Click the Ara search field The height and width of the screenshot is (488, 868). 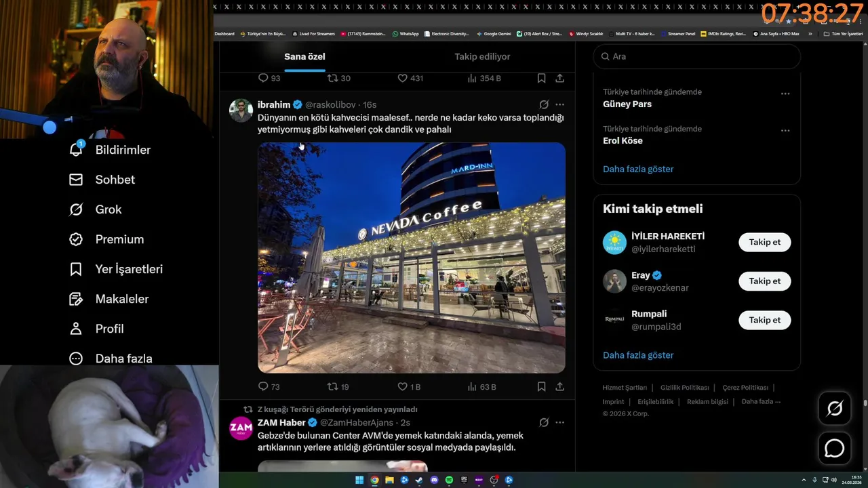[x=697, y=56]
